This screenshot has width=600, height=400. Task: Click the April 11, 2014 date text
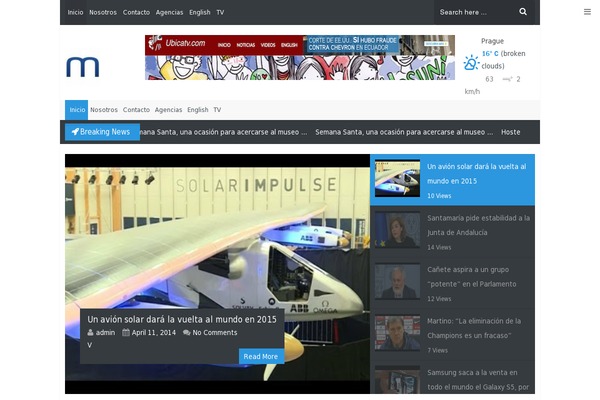click(x=154, y=333)
